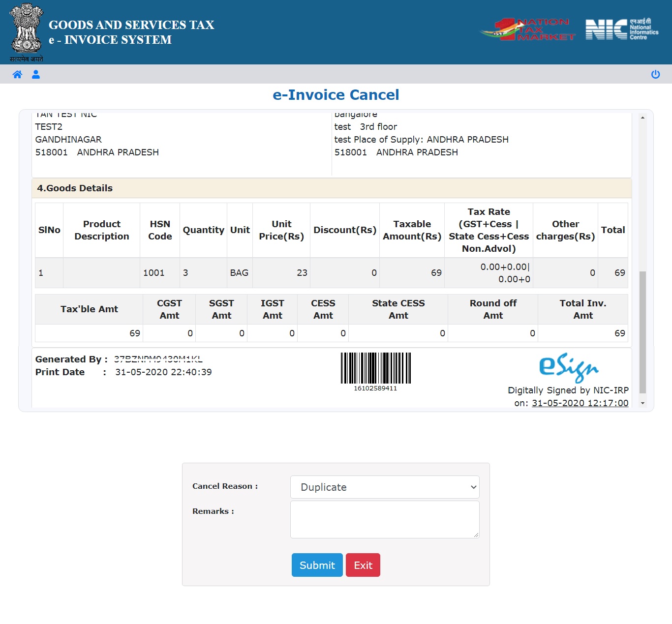
Task: Click the 'e-Invoice Cancel' page title
Action: pyautogui.click(x=336, y=95)
